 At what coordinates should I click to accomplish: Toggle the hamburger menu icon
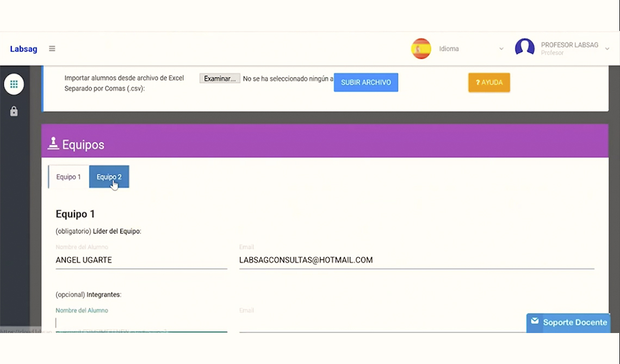click(x=52, y=48)
